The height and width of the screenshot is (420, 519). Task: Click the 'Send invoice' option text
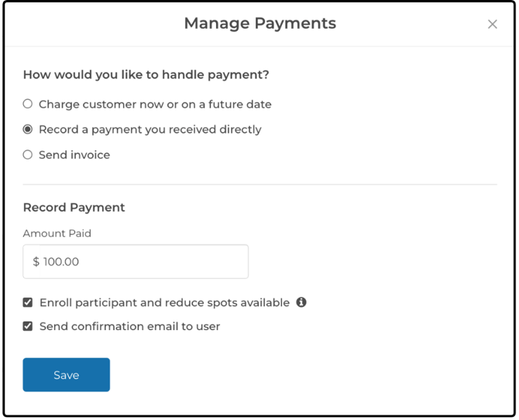(74, 155)
